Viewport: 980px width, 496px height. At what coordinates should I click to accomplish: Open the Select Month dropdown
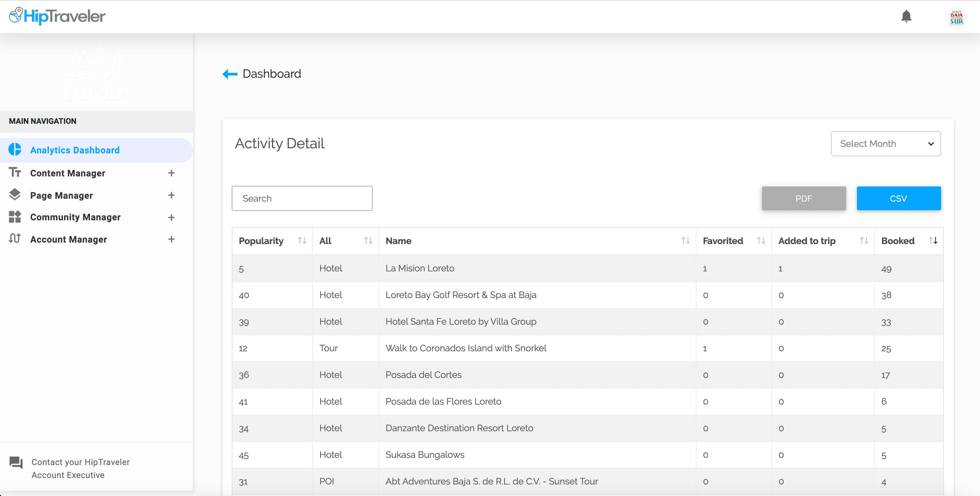click(886, 144)
